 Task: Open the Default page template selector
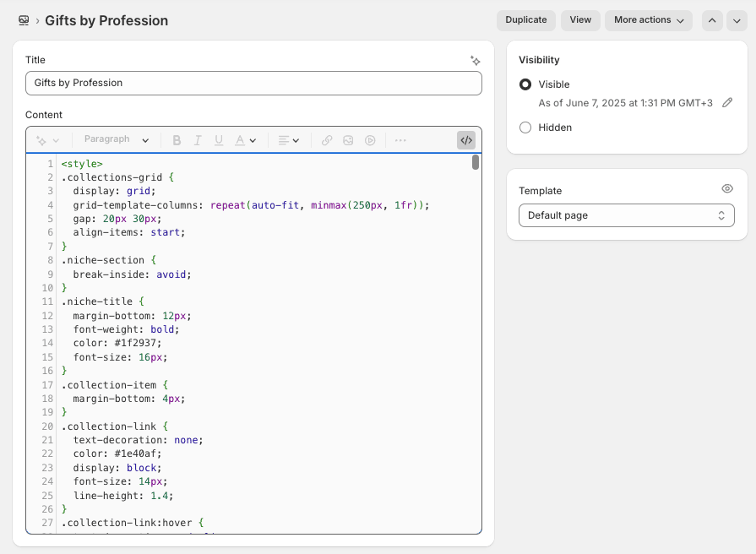[626, 215]
